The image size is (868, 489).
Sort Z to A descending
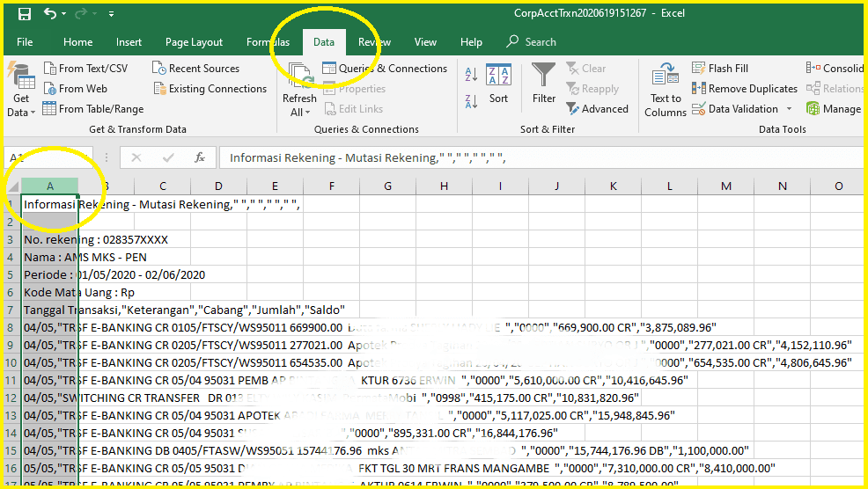(471, 101)
